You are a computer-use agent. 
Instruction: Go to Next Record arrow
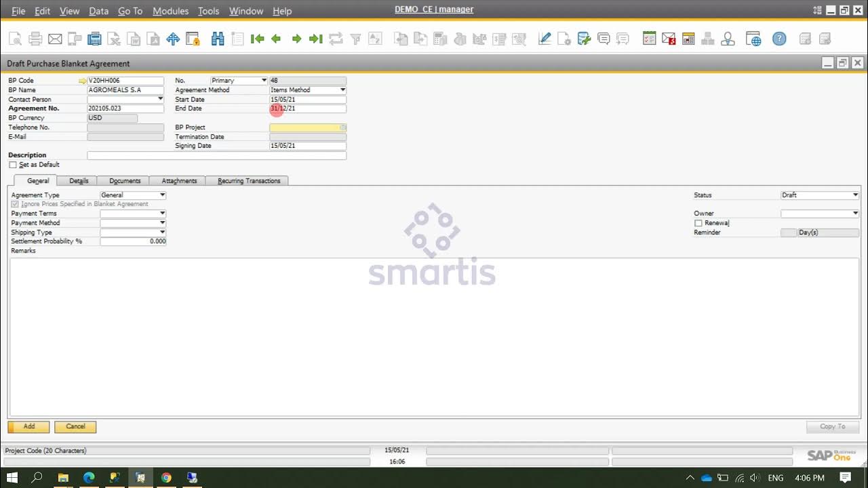tap(296, 39)
